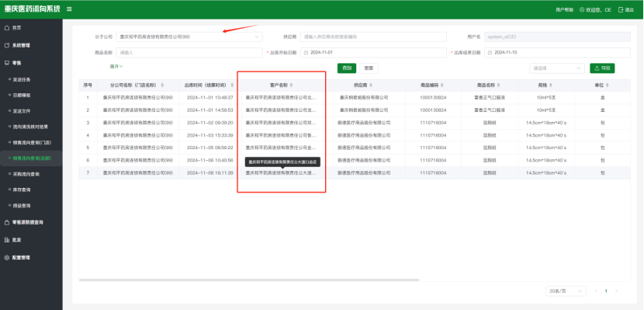
Task: Open 配置管理 gear menu
Action: tap(17, 258)
